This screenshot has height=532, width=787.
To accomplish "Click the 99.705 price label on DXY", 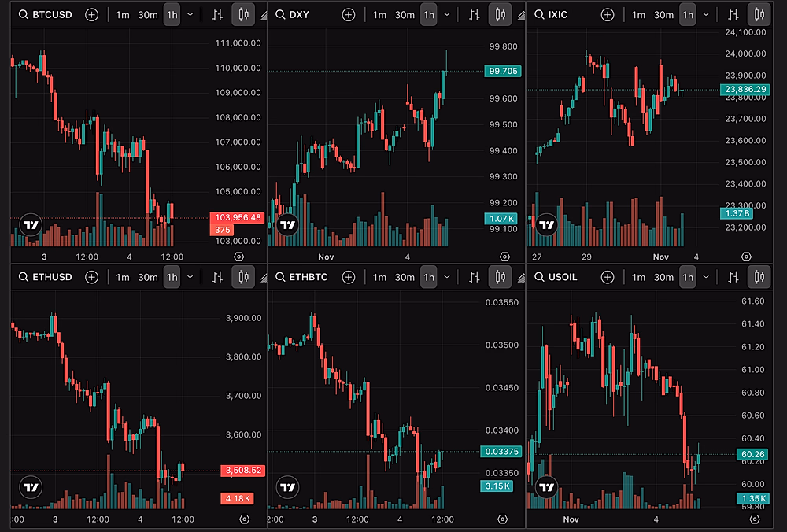I will click(504, 71).
